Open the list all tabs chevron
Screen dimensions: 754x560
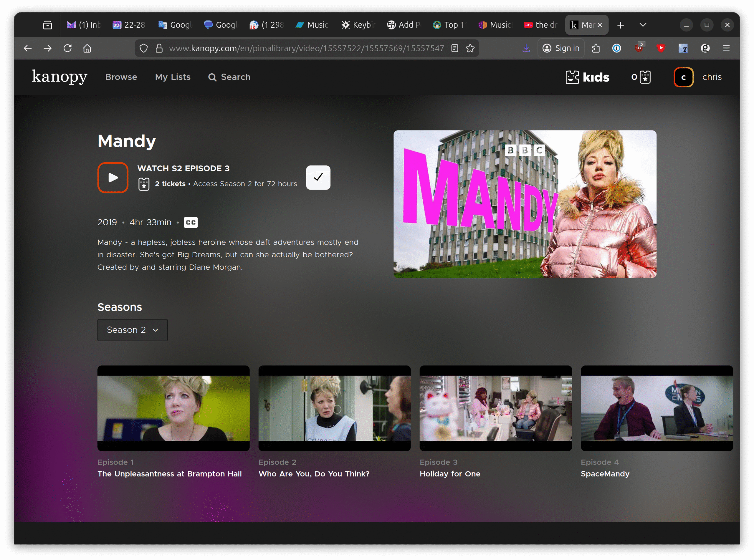coord(642,25)
